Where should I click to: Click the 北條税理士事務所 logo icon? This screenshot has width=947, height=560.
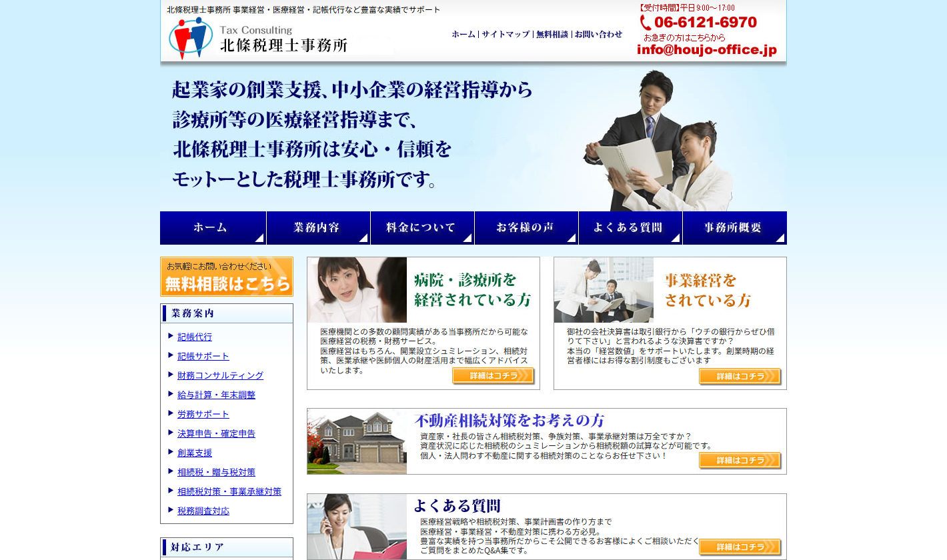[191, 39]
